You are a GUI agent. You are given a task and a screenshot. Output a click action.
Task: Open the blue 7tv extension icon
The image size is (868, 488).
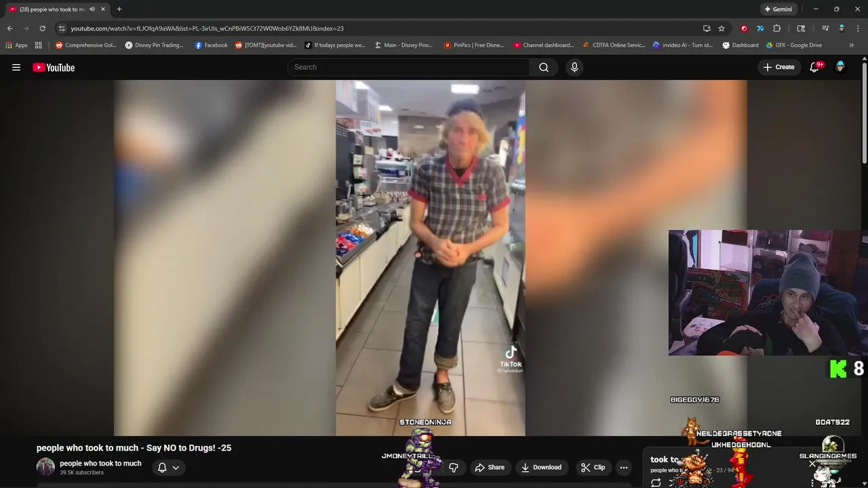click(760, 28)
